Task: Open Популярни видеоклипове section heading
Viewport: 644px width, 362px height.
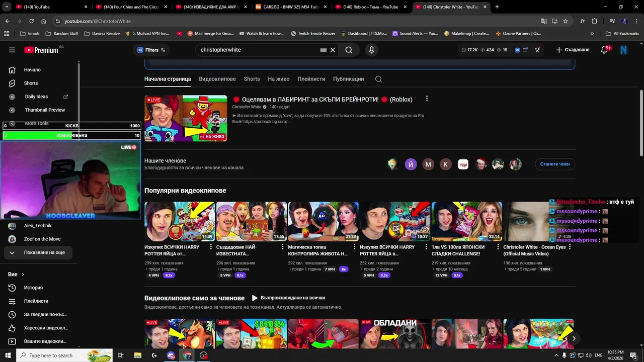Action: 185,191
